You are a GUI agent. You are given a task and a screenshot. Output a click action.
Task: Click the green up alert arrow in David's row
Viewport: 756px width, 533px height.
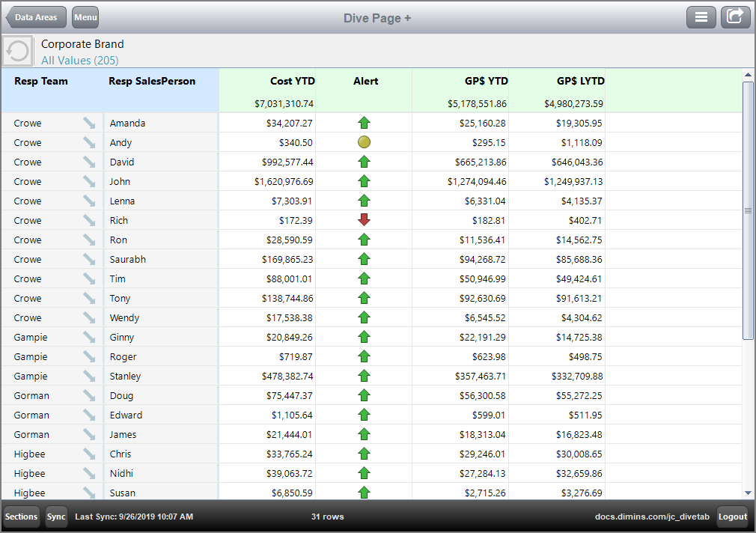(x=364, y=161)
